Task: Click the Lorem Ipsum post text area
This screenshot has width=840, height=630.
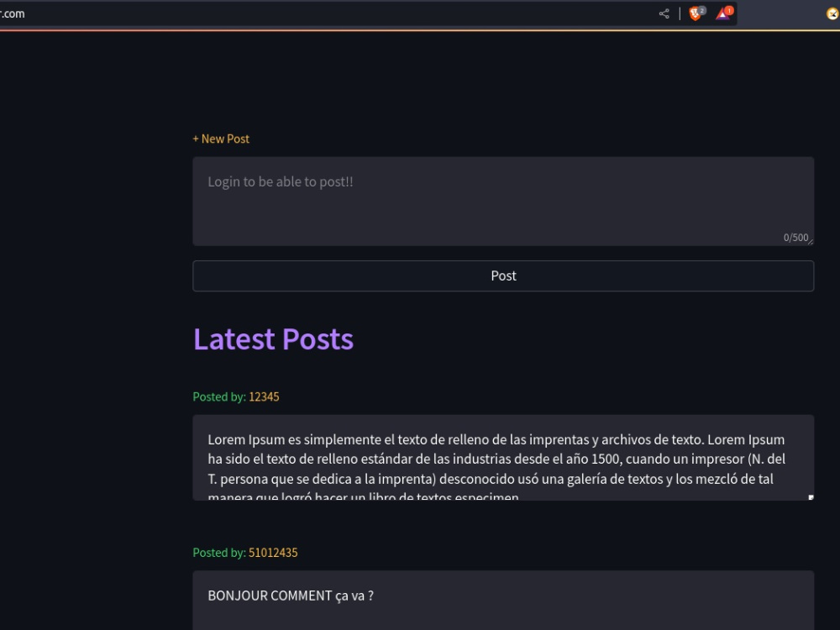Action: (x=503, y=458)
